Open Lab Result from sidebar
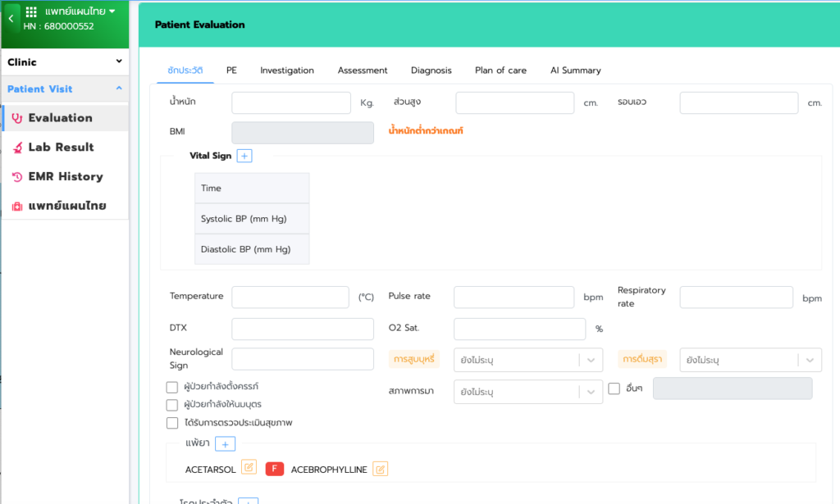Screen dimensions: 840x504 pyautogui.click(x=61, y=148)
